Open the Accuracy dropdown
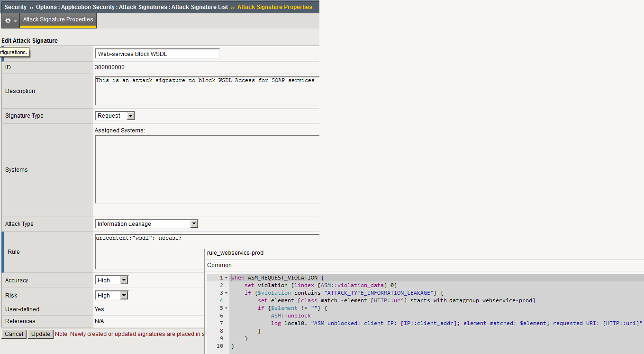This screenshot has width=644, height=354. (111, 280)
